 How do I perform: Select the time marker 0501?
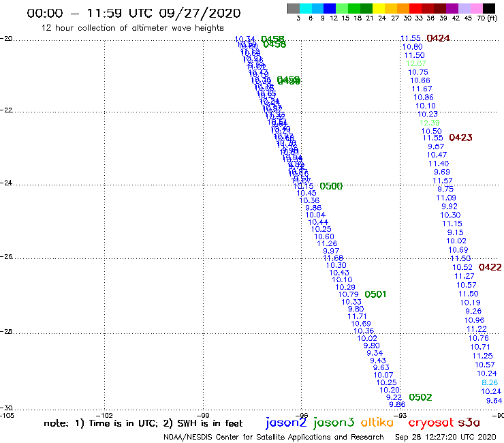coord(375,294)
